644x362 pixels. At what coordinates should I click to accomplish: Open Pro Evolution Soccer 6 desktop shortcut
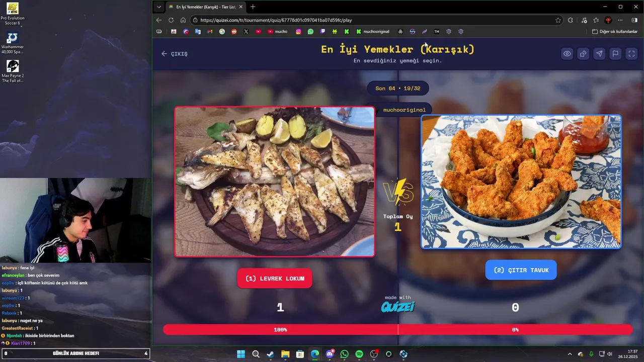coord(13,14)
